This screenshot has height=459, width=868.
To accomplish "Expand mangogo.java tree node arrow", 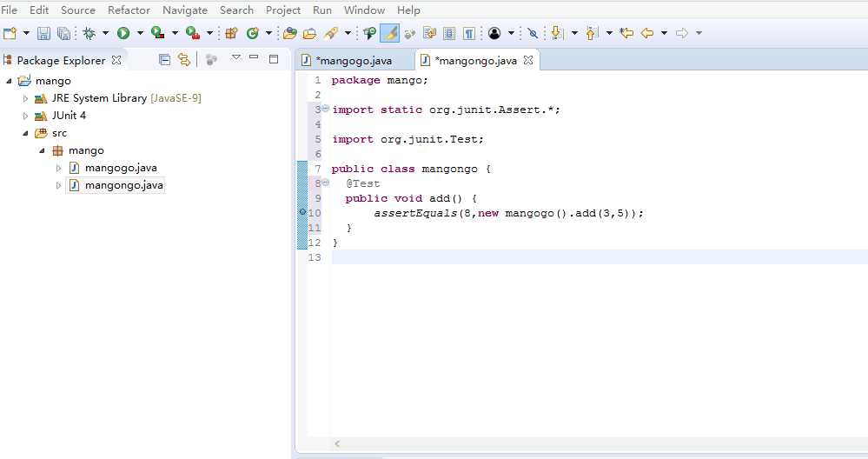I will (59, 168).
